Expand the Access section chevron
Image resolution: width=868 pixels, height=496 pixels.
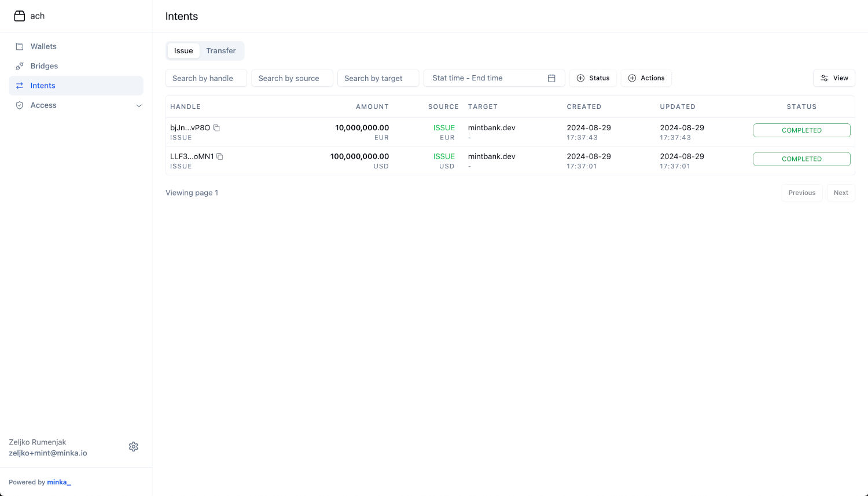[x=139, y=105]
